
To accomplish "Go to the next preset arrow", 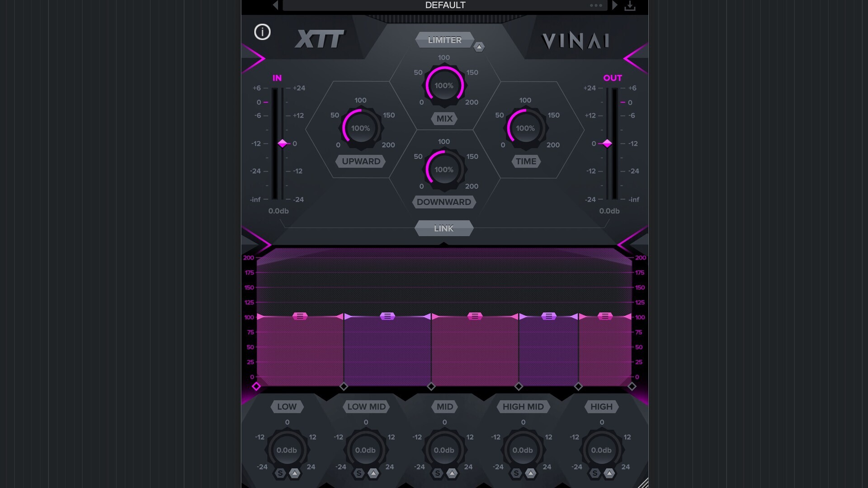I will (614, 5).
